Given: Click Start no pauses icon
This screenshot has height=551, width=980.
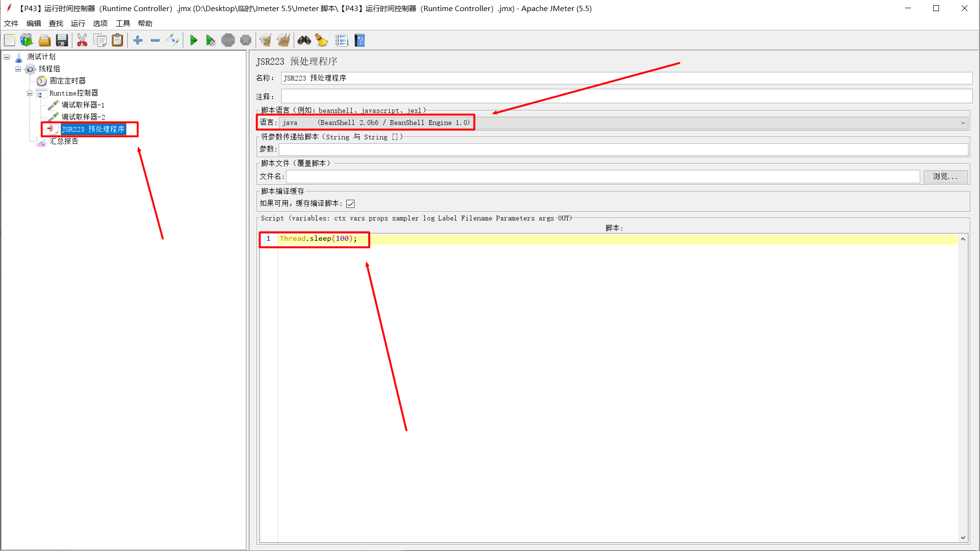Looking at the screenshot, I should tap(210, 41).
